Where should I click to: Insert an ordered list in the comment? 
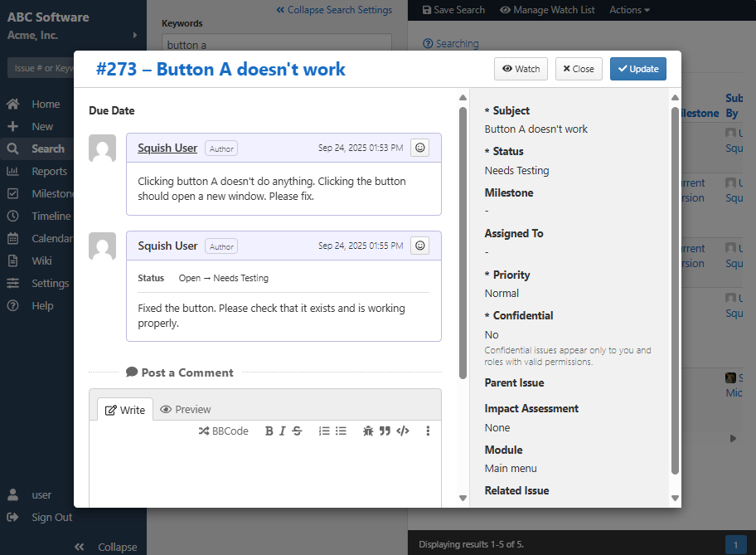(x=324, y=431)
